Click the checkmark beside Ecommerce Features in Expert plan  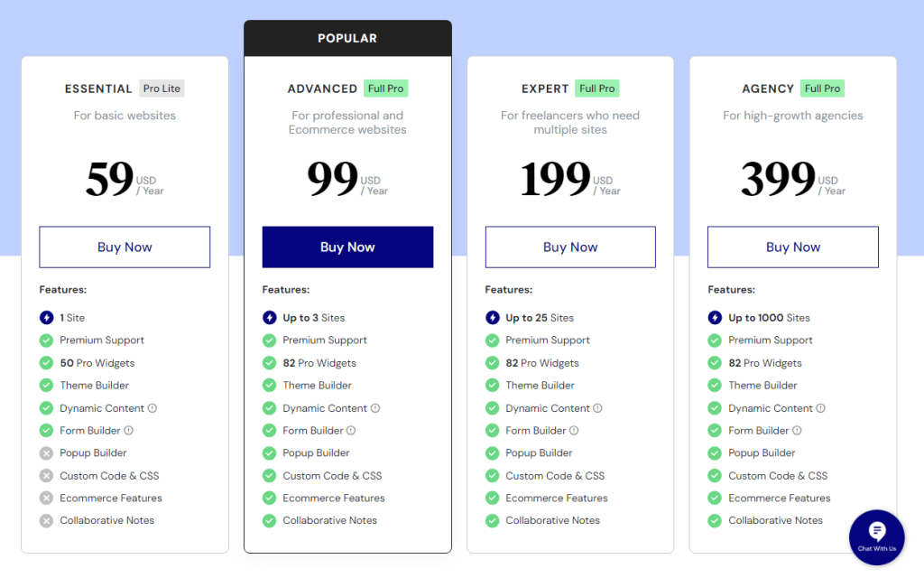pyautogui.click(x=492, y=498)
